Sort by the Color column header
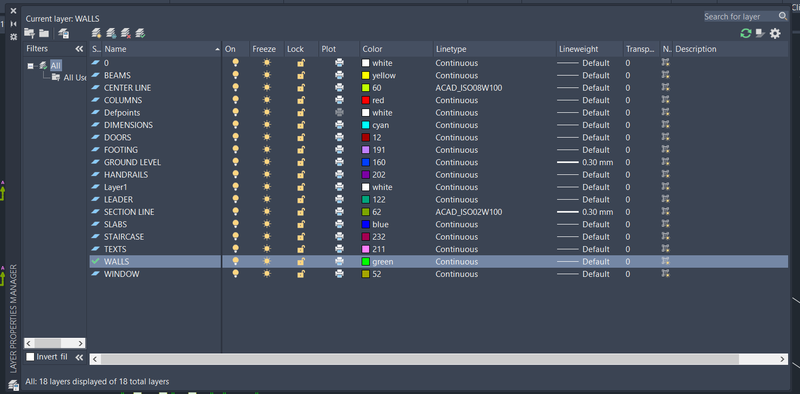 [x=396, y=49]
